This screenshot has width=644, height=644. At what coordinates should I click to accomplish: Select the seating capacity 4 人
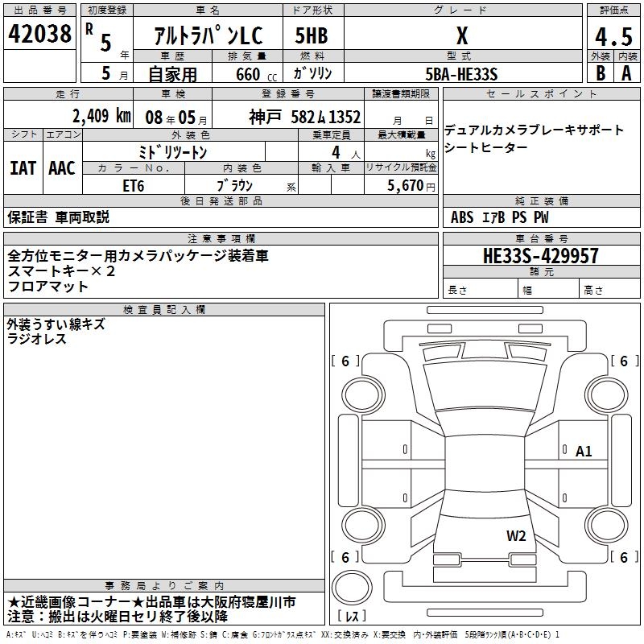click(x=346, y=153)
